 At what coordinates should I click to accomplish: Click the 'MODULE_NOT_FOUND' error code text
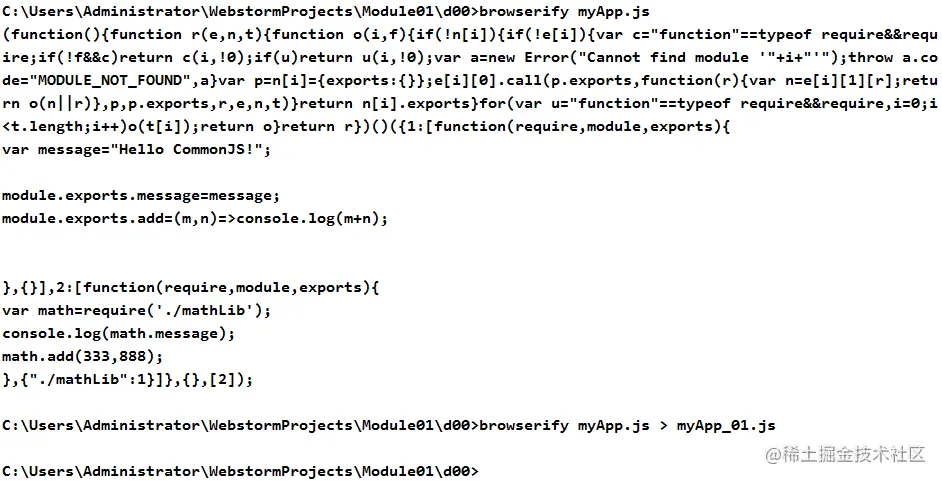tap(110, 80)
